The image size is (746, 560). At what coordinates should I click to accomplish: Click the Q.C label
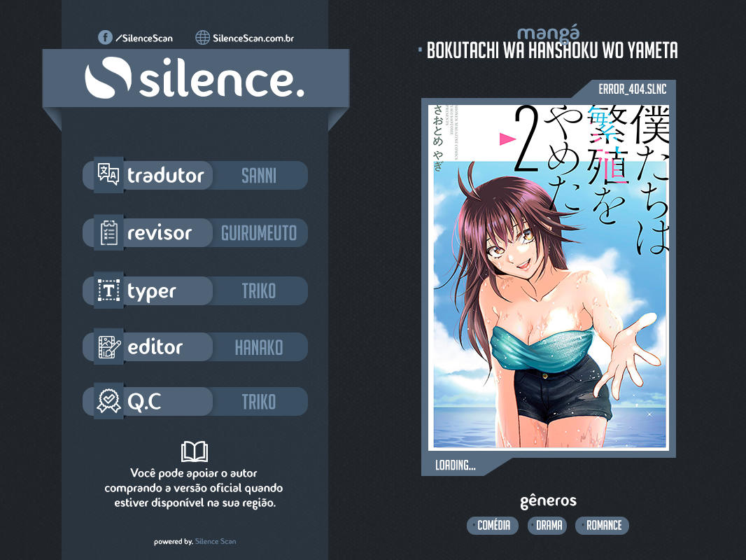(144, 402)
